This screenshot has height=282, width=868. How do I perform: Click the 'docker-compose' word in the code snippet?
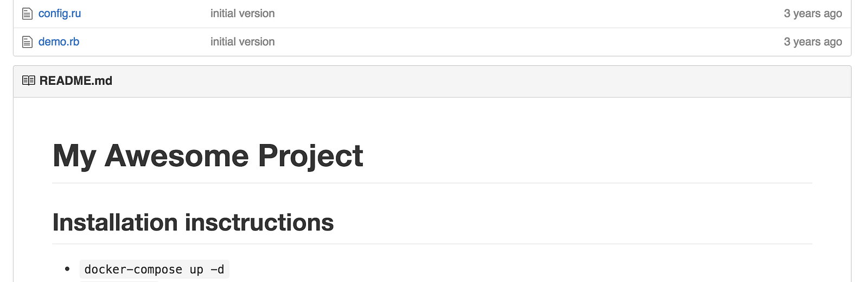(133, 270)
